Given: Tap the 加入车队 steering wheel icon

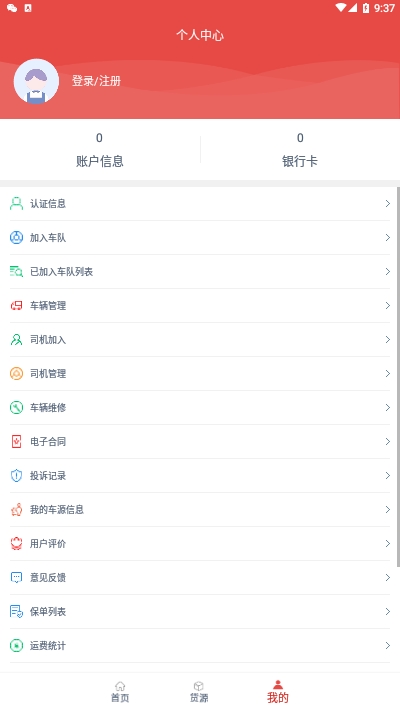Looking at the screenshot, I should [16, 238].
